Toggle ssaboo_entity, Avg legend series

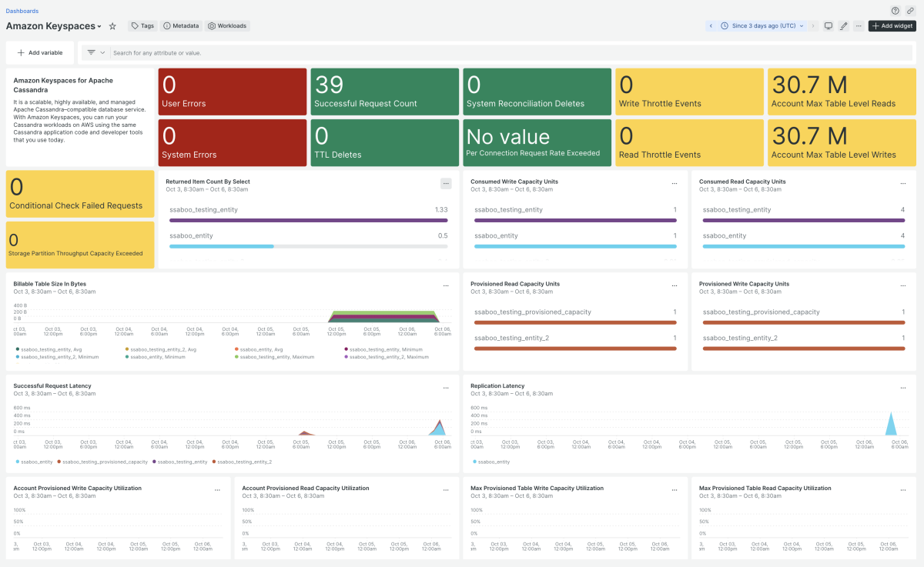[x=259, y=349]
